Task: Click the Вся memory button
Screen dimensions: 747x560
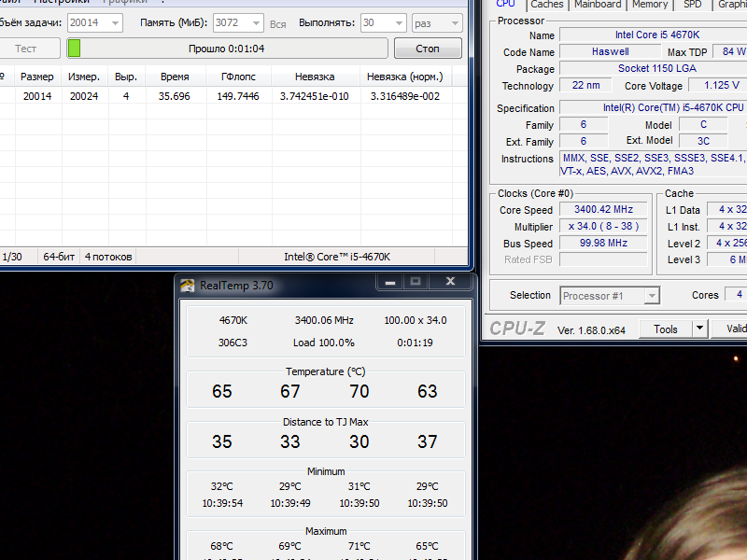Action: point(277,24)
